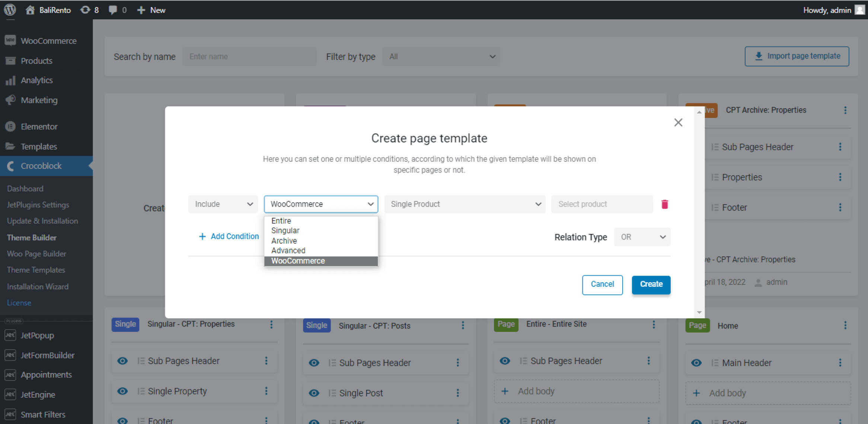This screenshot has width=868, height=424.
Task: Open kebab menu for Home page card
Action: pos(845,325)
